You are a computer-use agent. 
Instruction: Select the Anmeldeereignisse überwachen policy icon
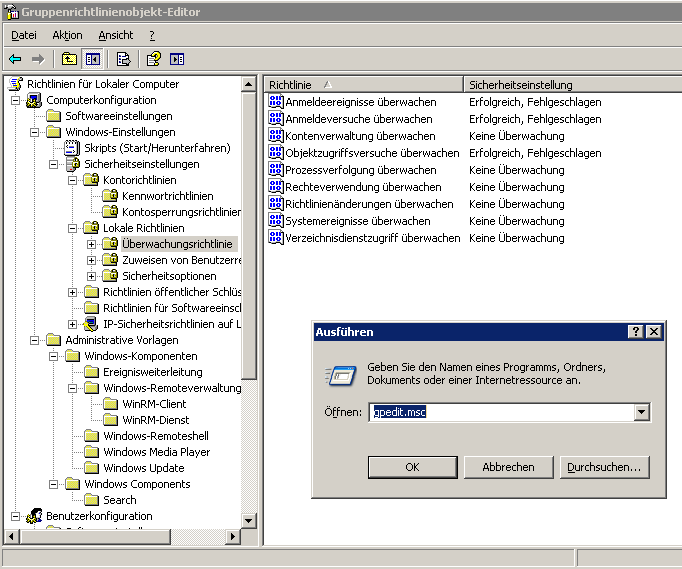276,101
